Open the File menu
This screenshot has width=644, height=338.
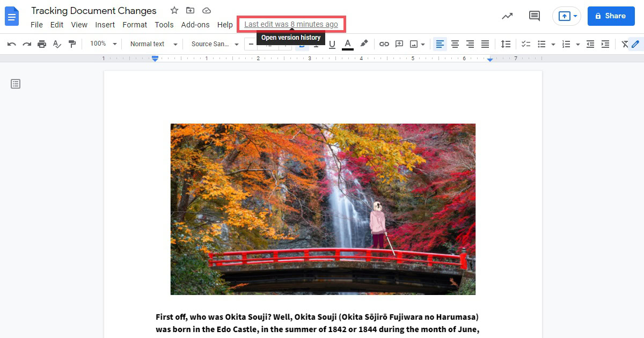[x=36, y=25]
